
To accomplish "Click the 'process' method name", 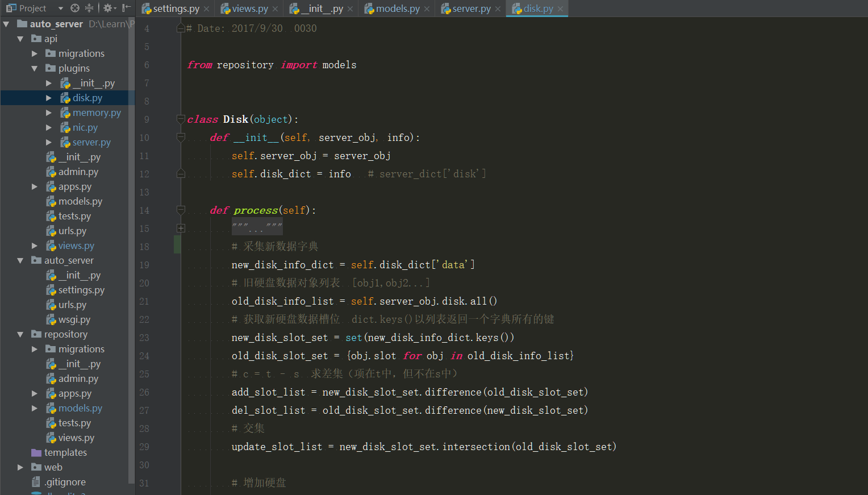I will 256,210.
